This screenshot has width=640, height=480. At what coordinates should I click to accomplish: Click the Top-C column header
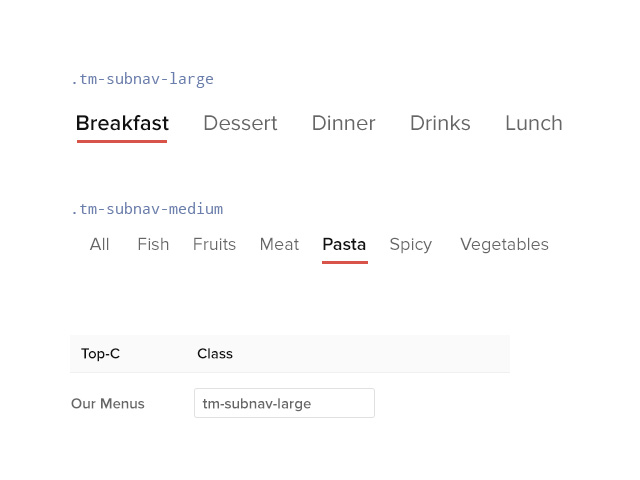(100, 353)
